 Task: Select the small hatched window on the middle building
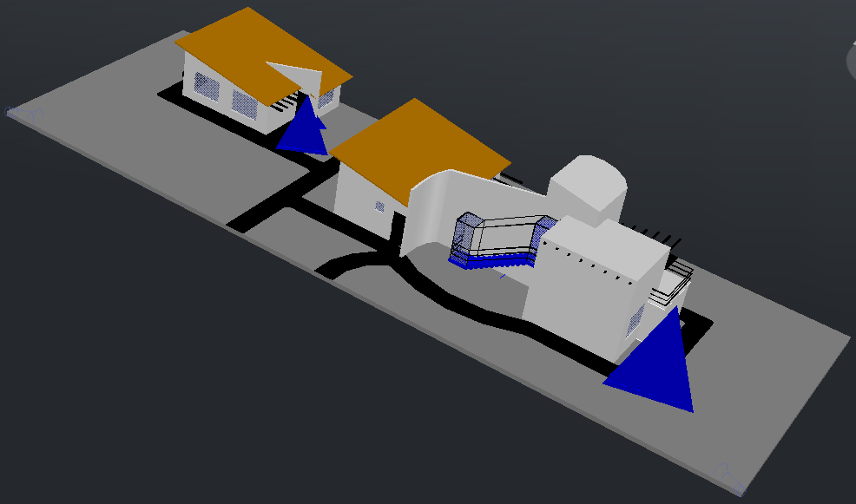(379, 206)
